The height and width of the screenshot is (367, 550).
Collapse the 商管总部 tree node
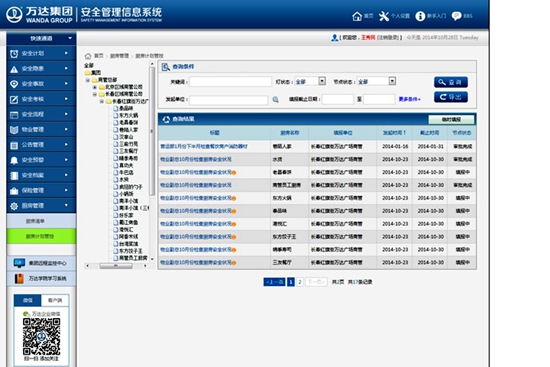pyautogui.click(x=88, y=80)
